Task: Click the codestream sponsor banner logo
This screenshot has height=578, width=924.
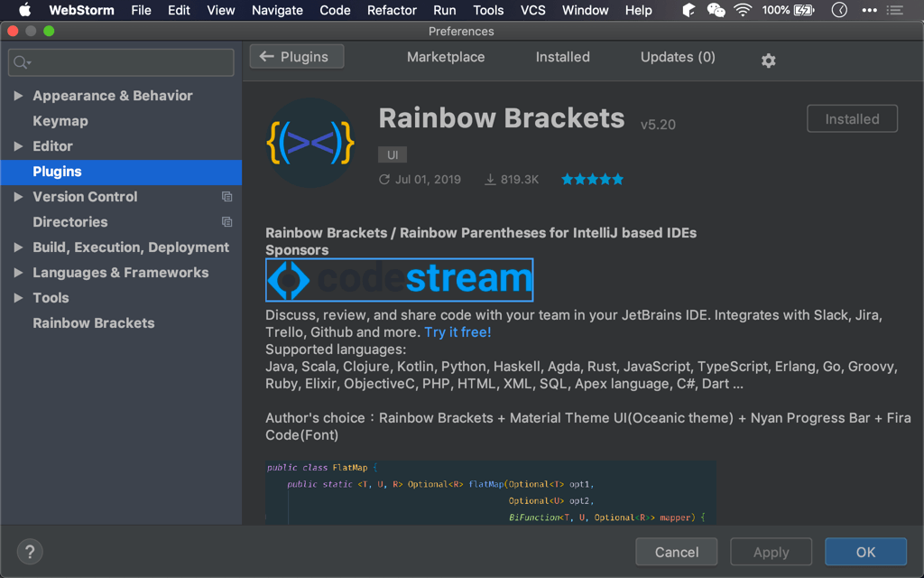Action: point(399,280)
